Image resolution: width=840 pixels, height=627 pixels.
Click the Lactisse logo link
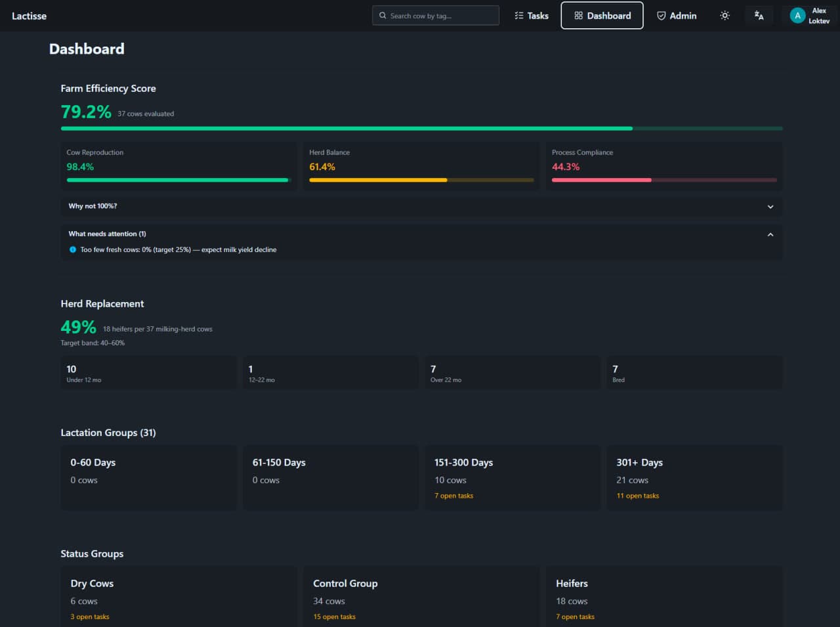tap(30, 16)
